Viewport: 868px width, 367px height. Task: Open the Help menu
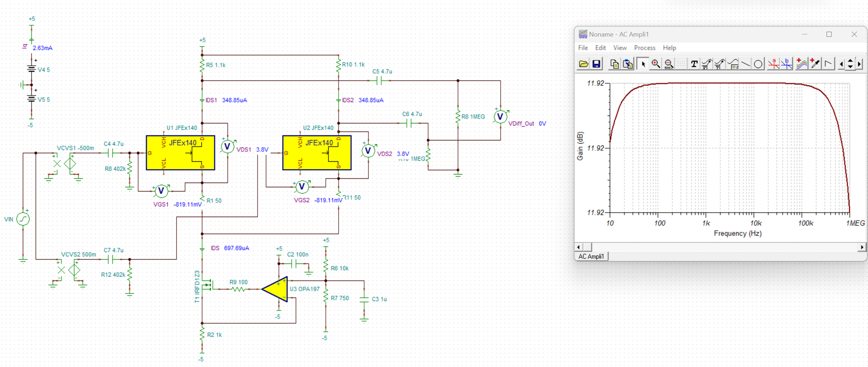(x=669, y=48)
